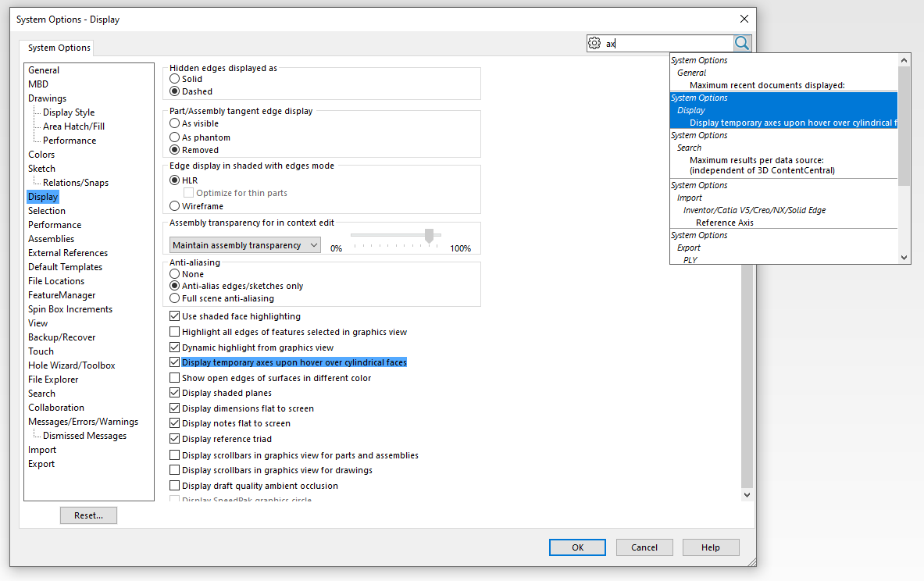Screen dimensions: 924x581
Task: Open Maintain assembly transparency dropdown
Action: point(245,245)
